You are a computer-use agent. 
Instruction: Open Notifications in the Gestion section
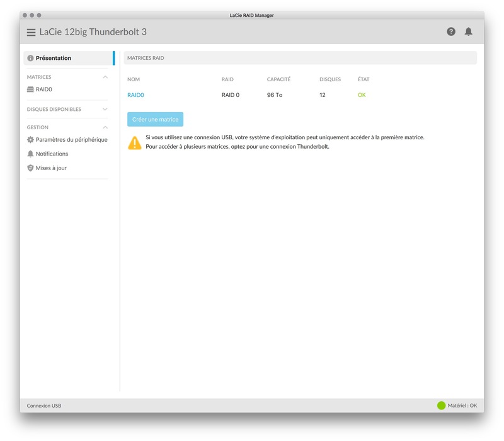click(x=52, y=154)
